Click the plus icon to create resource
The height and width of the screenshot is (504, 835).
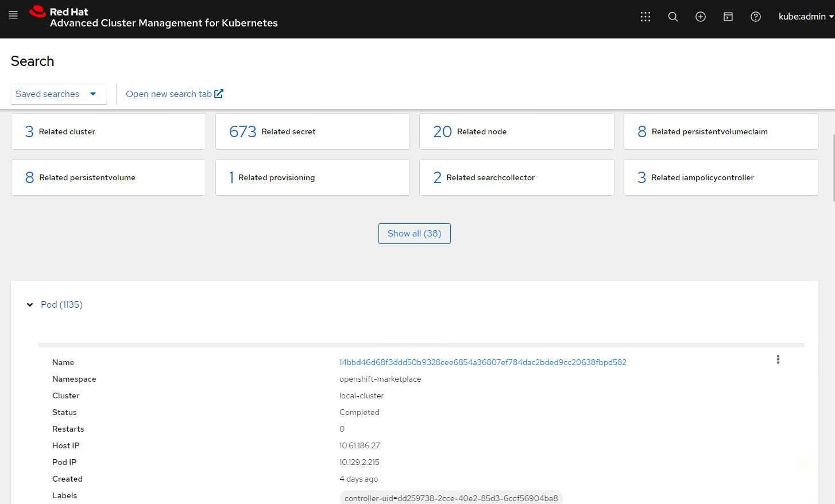(x=701, y=17)
